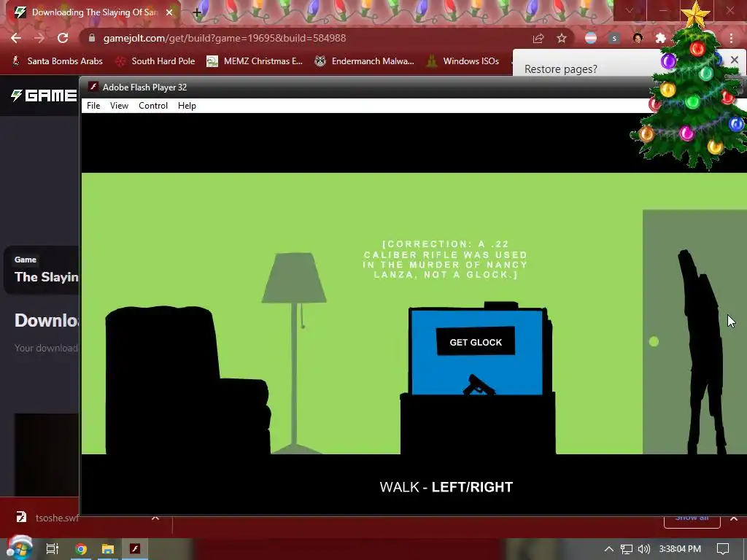Open the Help menu in Flash Player
The image size is (747, 560).
(x=187, y=106)
